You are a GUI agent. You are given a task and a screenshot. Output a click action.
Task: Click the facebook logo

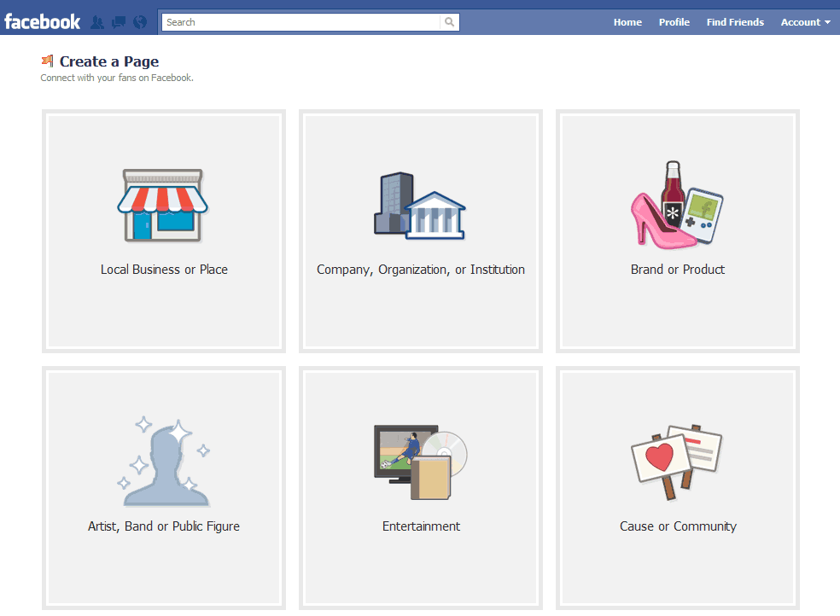(43, 22)
